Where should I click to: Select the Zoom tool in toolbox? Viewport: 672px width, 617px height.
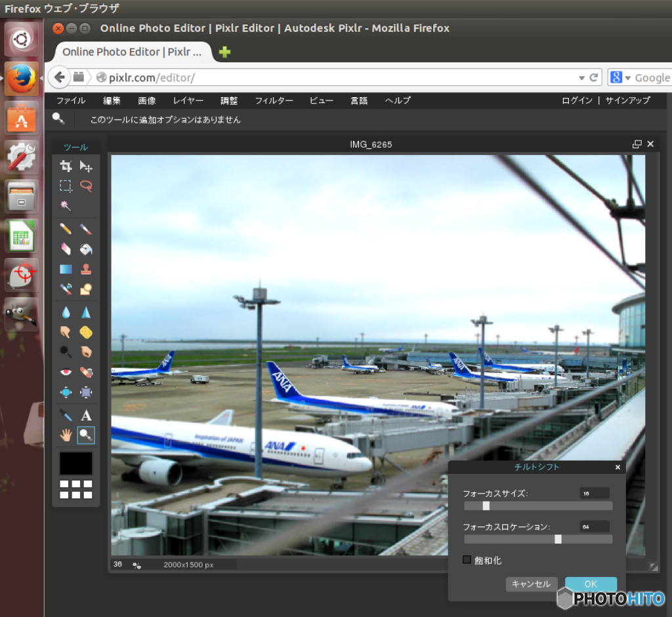[86, 435]
